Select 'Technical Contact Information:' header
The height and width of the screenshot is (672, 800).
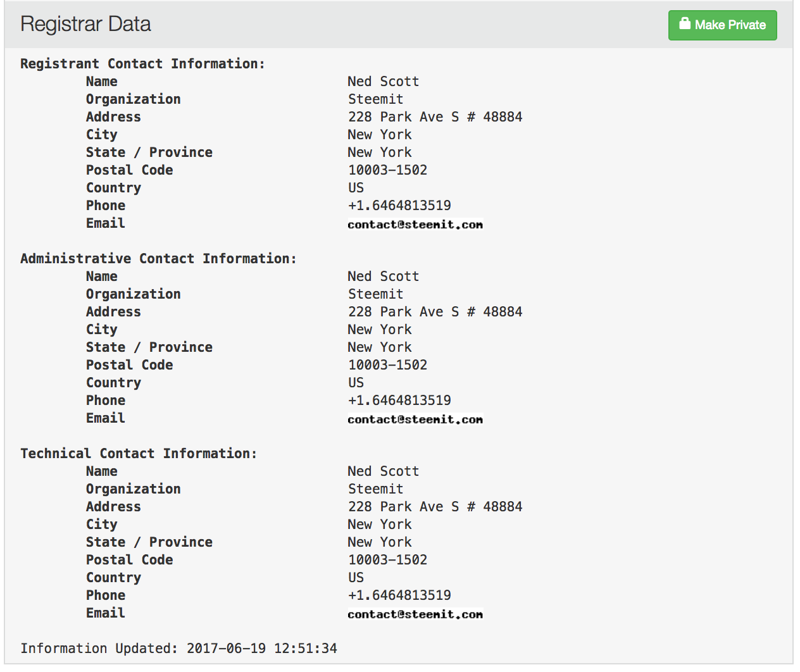tap(139, 454)
